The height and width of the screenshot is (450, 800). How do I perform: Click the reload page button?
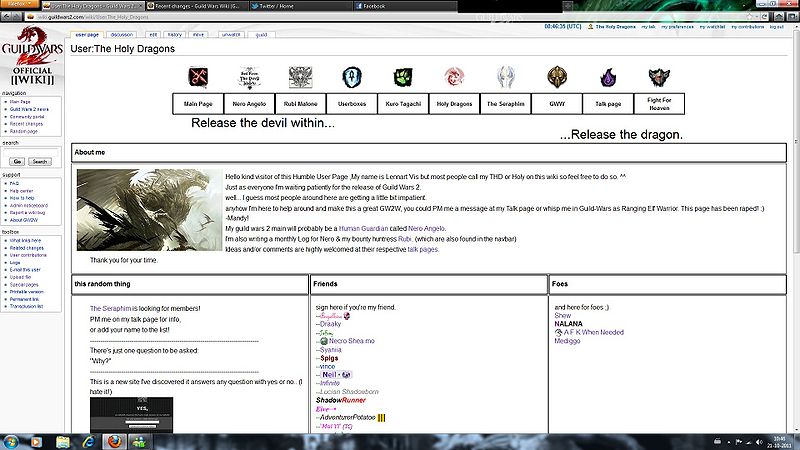tap(765, 17)
